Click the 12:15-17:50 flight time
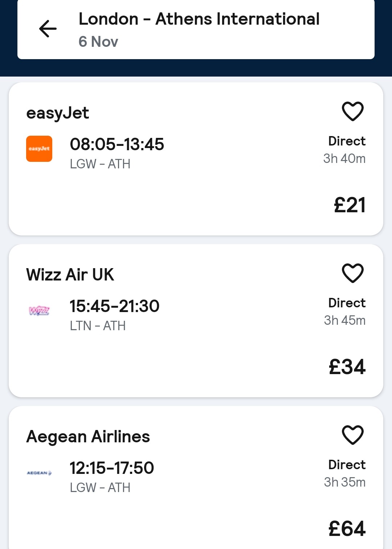The height and width of the screenshot is (549, 392). tap(112, 468)
